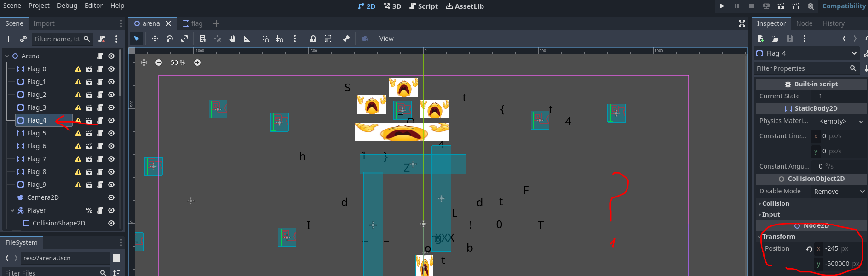Image resolution: width=868 pixels, height=276 pixels.
Task: Switch to the flag scene tab
Action: tap(193, 23)
